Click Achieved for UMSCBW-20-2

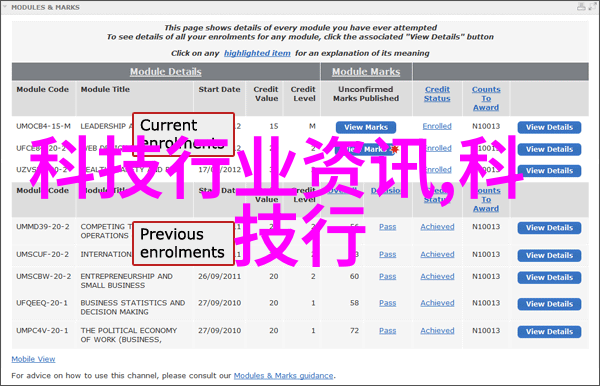pyautogui.click(x=437, y=276)
